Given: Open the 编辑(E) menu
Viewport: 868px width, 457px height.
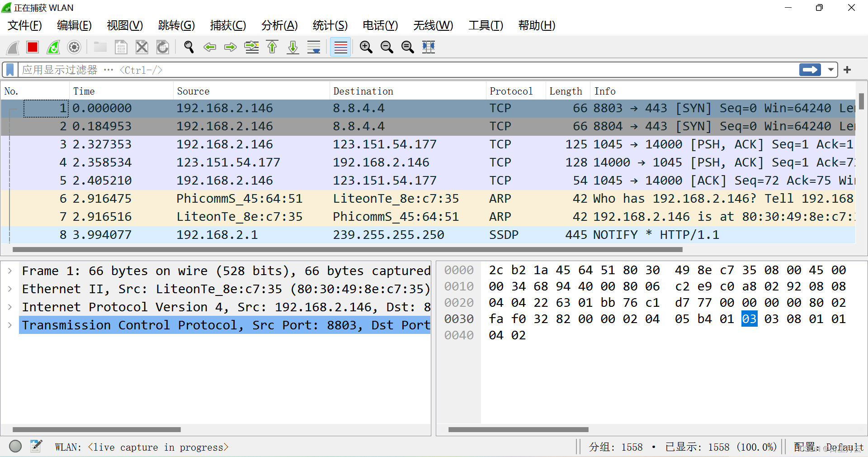Looking at the screenshot, I should [74, 25].
